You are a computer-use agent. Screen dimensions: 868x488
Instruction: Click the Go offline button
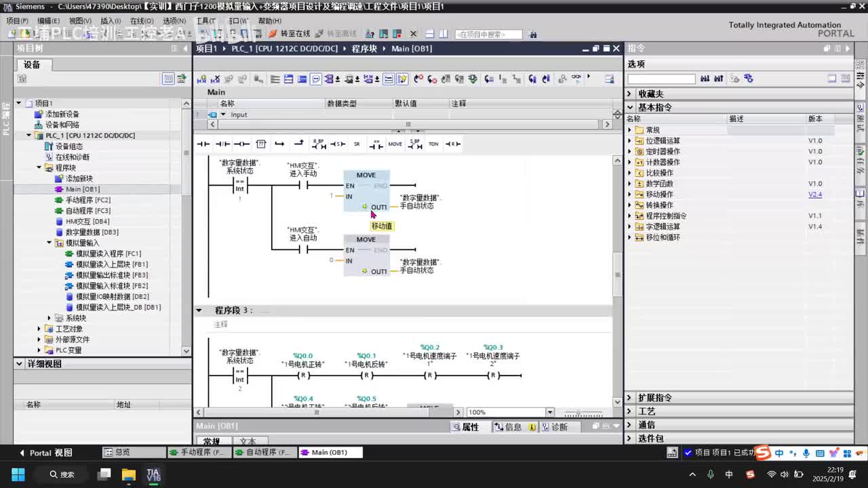point(336,34)
